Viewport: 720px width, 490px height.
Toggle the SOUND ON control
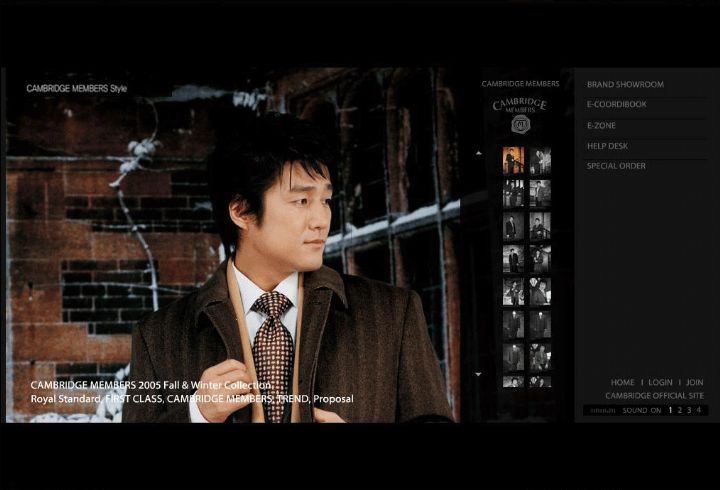point(641,411)
